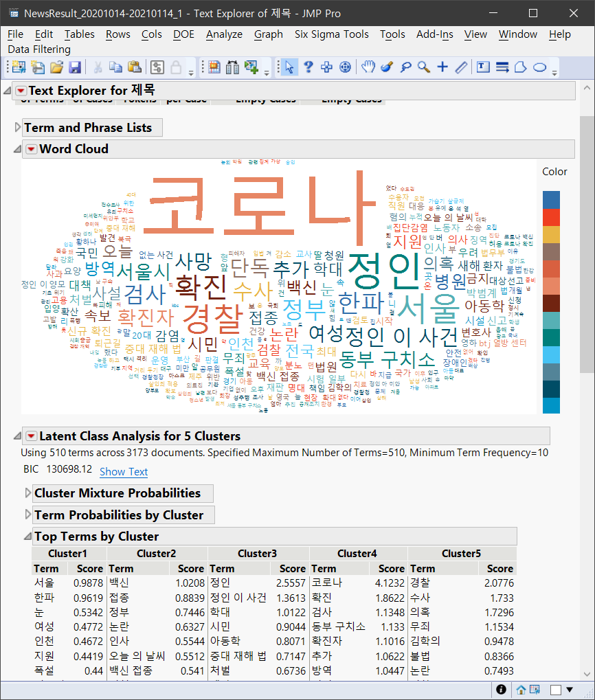Image resolution: width=595 pixels, height=700 pixels.
Task: Open the Six Sigma Tools menu
Action: coord(331,34)
